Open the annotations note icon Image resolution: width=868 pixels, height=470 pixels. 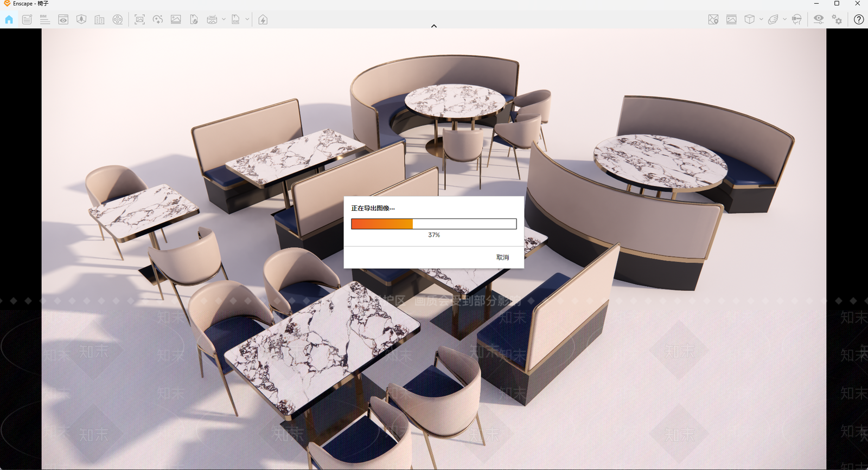27,20
